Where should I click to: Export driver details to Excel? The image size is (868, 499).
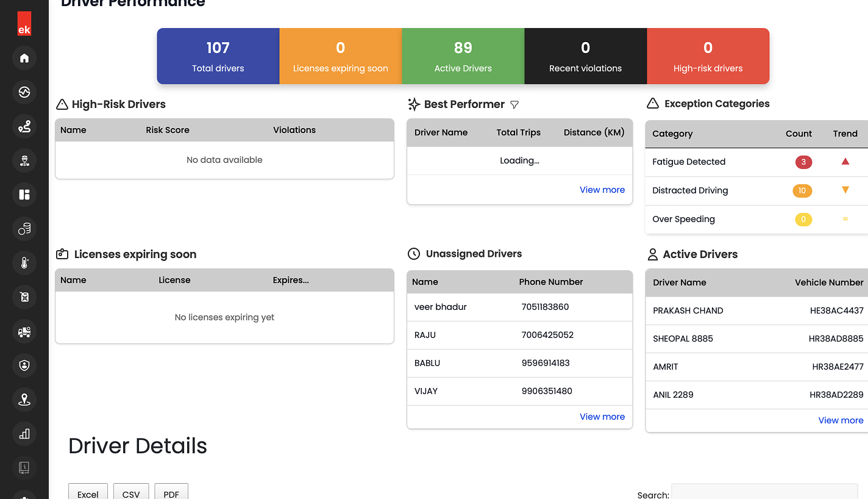(88, 493)
